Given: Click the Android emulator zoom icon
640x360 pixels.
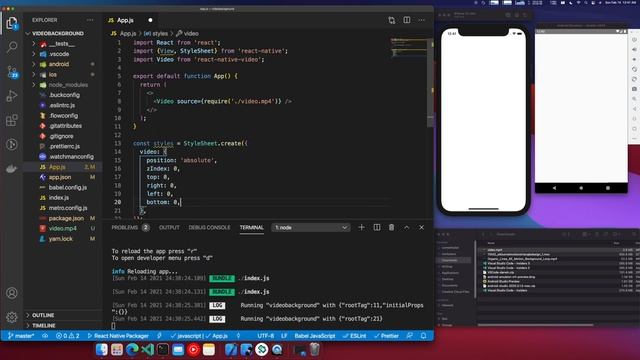Looking at the screenshot, I should 634,99.
